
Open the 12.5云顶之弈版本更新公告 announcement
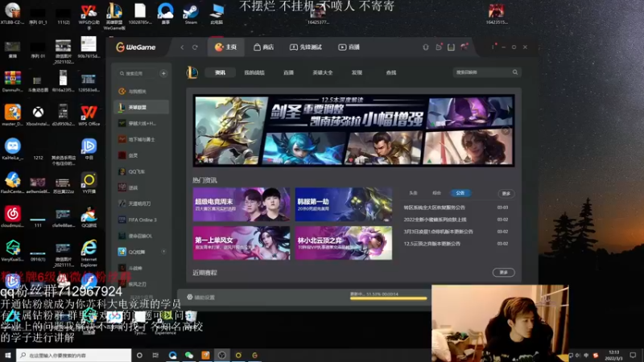coord(432,244)
